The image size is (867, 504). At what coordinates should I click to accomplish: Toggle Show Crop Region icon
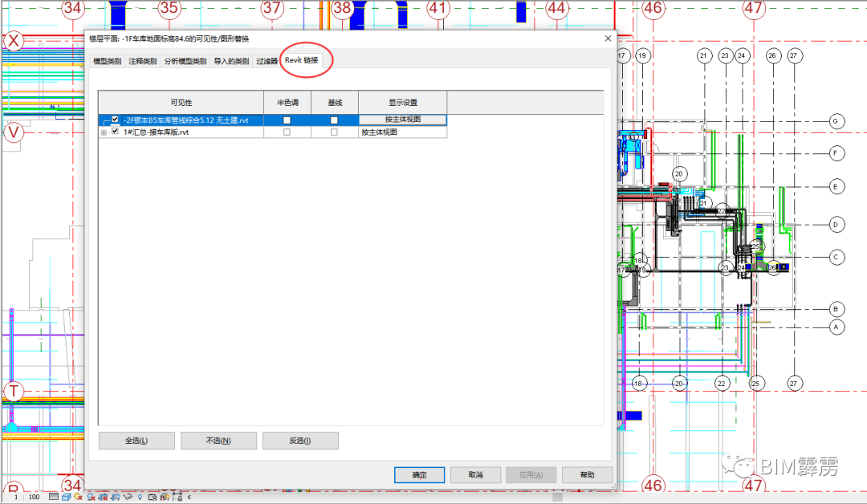click(115, 497)
